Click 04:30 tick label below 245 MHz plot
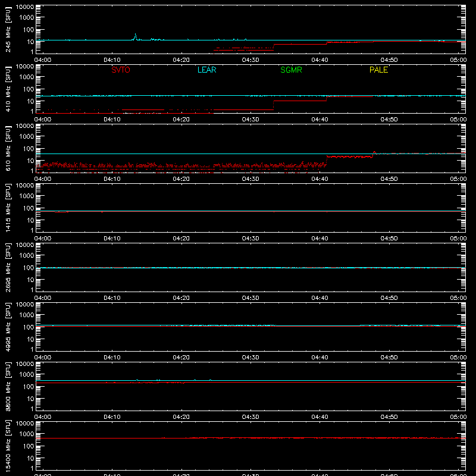Screen dimensions: 476x476 [x=250, y=60]
